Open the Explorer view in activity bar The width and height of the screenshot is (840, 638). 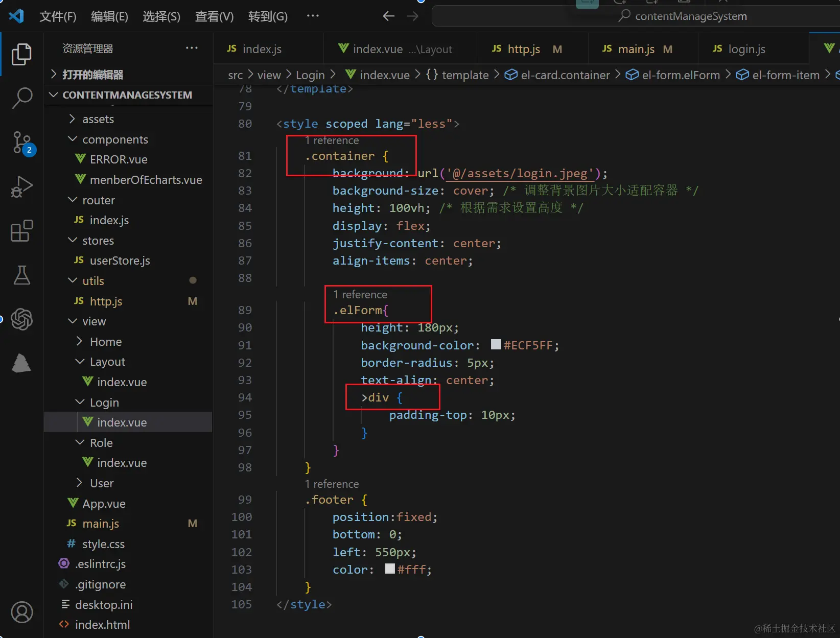21,54
